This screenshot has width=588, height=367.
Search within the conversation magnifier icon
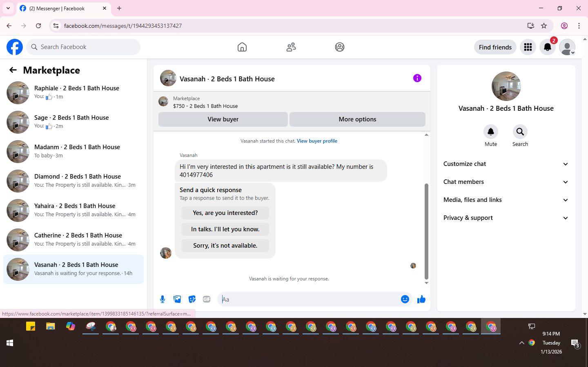[520, 132]
